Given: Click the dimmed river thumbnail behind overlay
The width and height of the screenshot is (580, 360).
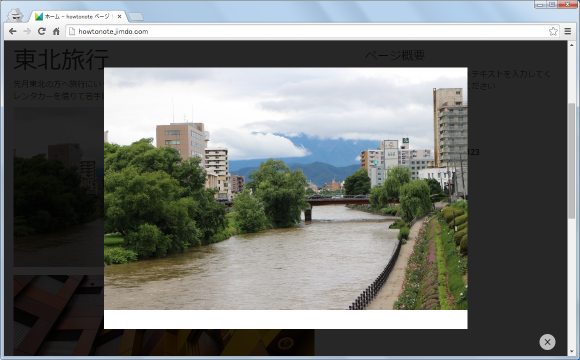Looking at the screenshot, I should pos(58,187).
